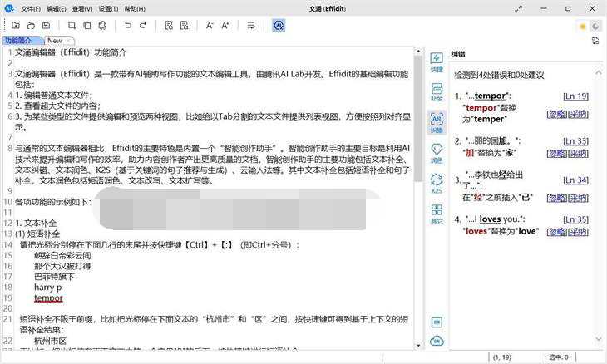The width and height of the screenshot is (607, 364).
Task: Open the 帮助(H) menu
Action: [x=135, y=8]
